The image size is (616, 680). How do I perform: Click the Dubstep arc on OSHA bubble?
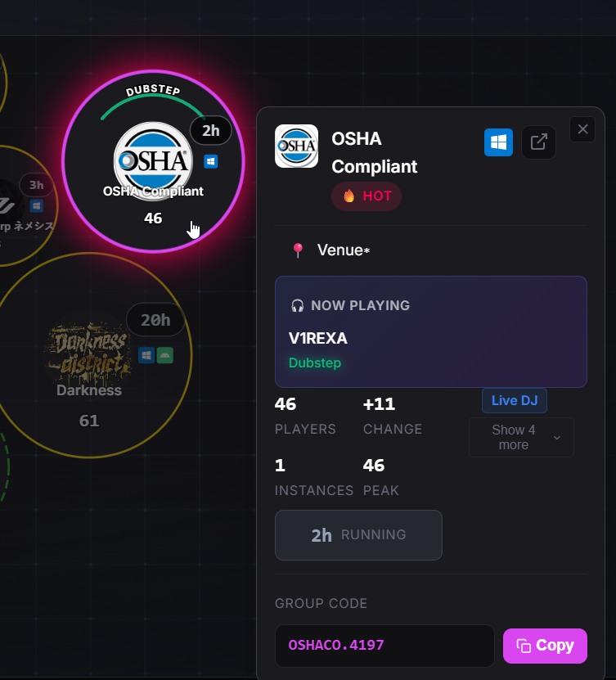(x=153, y=101)
